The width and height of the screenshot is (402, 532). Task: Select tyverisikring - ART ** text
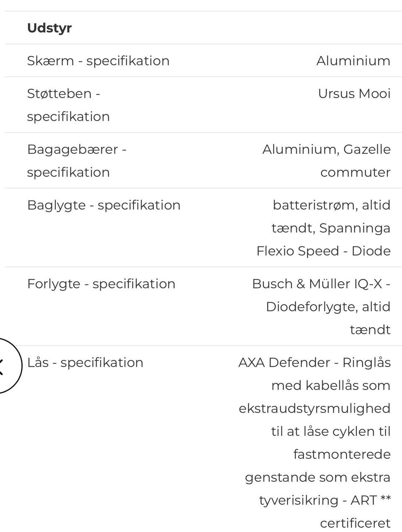[325, 500]
